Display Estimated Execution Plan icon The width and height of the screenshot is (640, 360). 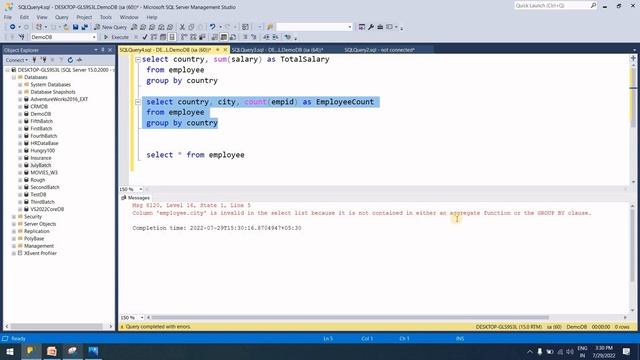pyautogui.click(x=154, y=37)
